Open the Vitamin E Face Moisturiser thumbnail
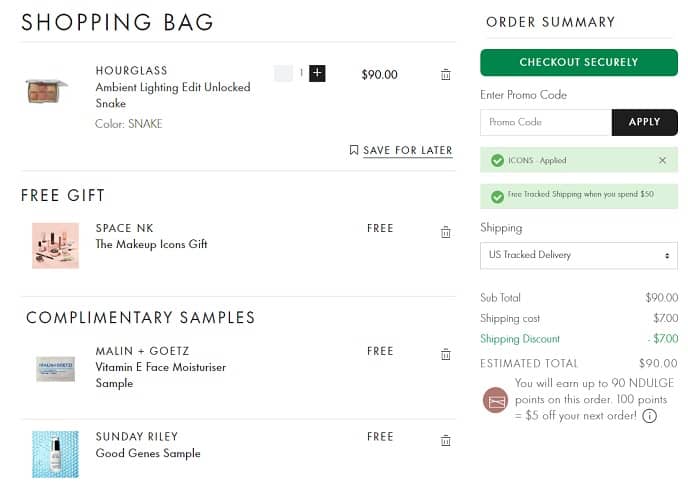 [x=55, y=368]
